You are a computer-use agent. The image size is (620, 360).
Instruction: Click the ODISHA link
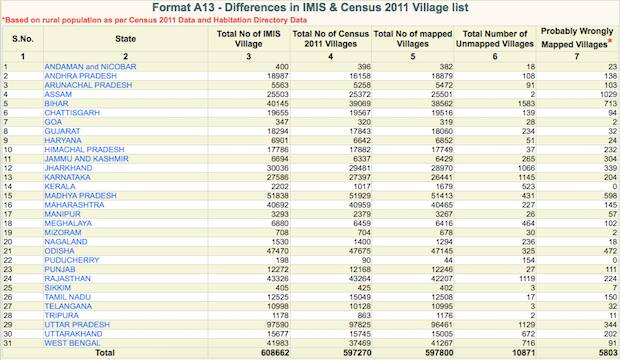[x=59, y=251]
